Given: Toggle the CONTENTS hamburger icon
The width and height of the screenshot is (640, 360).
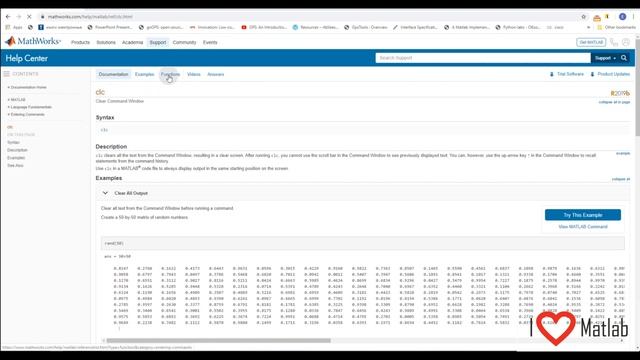Looking at the screenshot, I should 7,74.
